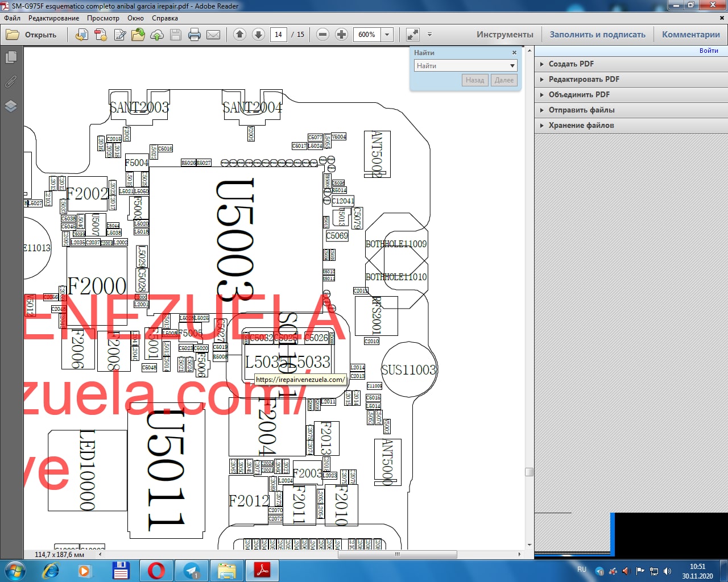728x582 pixels.
Task: Click the Открыть open file button
Action: click(x=31, y=35)
